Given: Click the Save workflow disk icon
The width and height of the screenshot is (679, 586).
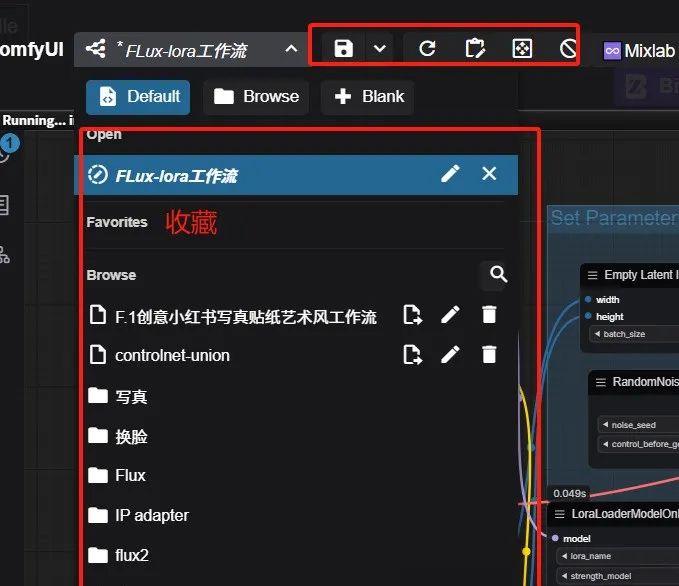Looking at the screenshot, I should (x=343, y=49).
